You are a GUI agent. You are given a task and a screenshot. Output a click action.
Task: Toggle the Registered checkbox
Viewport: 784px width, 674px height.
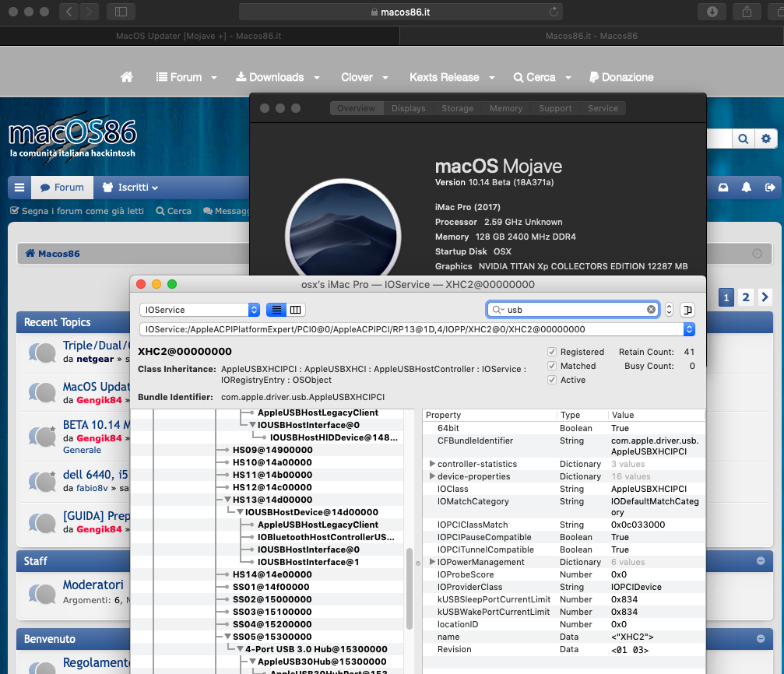tap(552, 352)
